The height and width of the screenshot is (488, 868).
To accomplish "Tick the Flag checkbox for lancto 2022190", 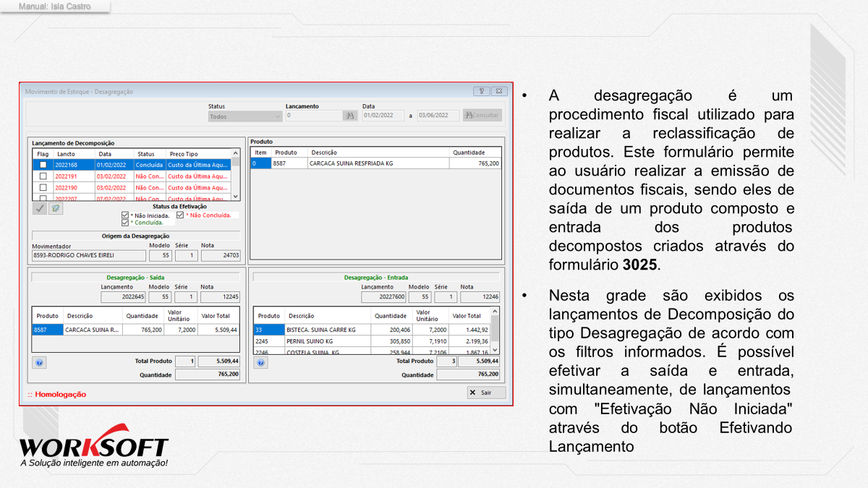I will 43,187.
